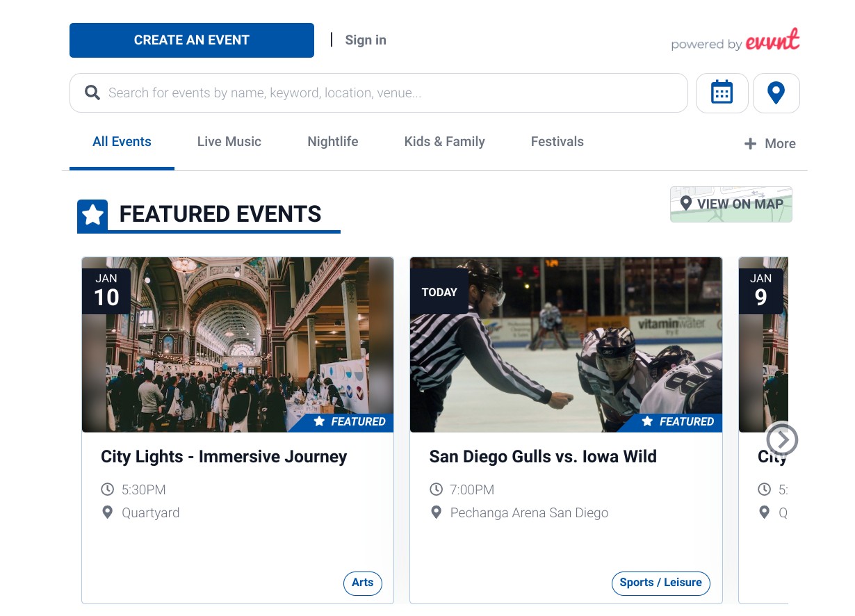
Task: Click the location pin filter icon
Action: [x=776, y=92]
